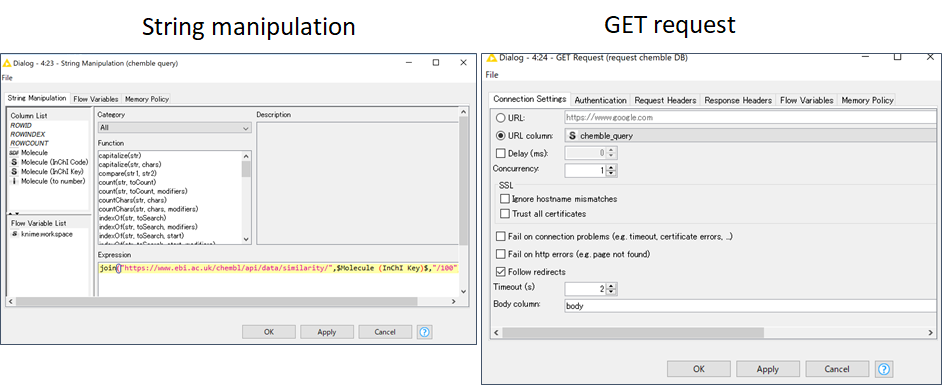Open Flow Variables tab in GET Request dialog

pyautogui.click(x=807, y=100)
